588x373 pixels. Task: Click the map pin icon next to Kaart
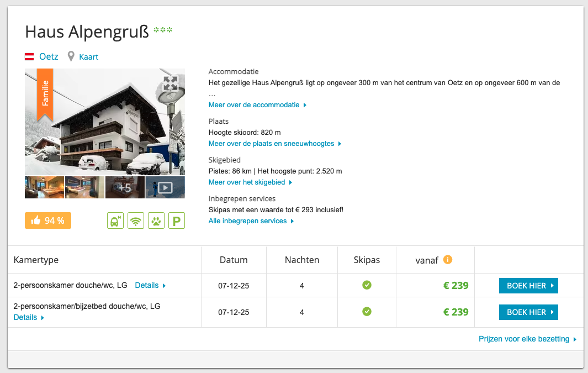(71, 56)
